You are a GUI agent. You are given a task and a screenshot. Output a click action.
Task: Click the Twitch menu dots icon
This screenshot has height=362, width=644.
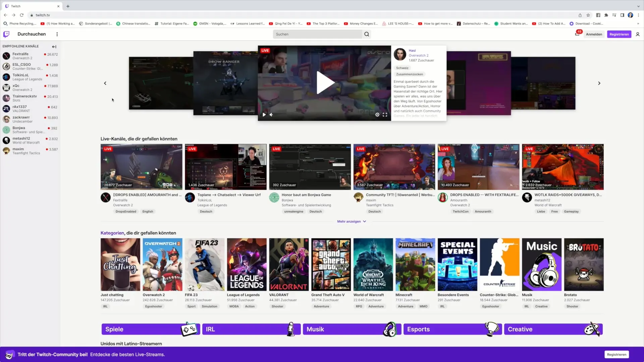57,34
